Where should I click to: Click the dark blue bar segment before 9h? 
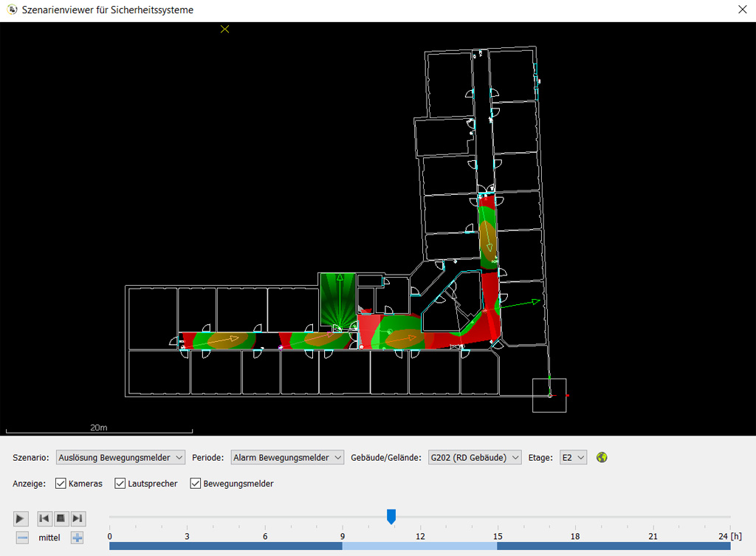226,546
